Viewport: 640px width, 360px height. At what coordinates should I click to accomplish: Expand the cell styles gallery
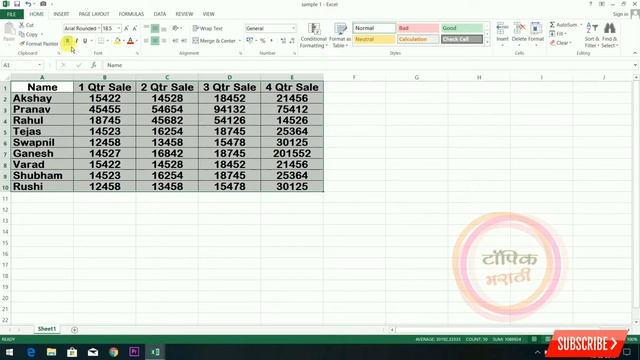tap(487, 42)
